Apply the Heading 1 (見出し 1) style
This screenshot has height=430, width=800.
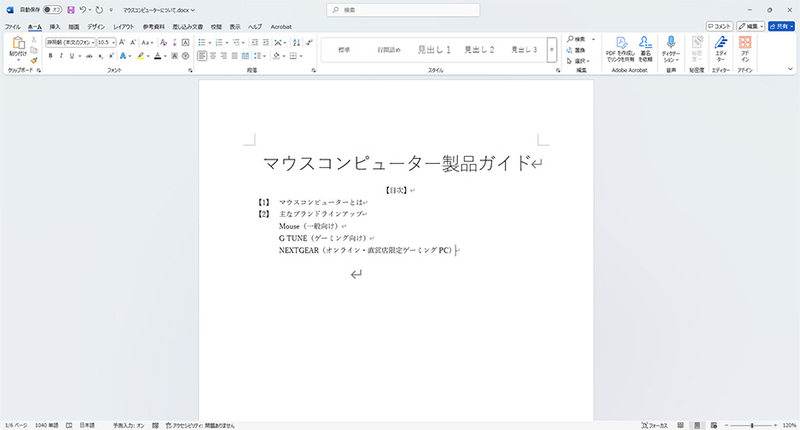pyautogui.click(x=434, y=49)
